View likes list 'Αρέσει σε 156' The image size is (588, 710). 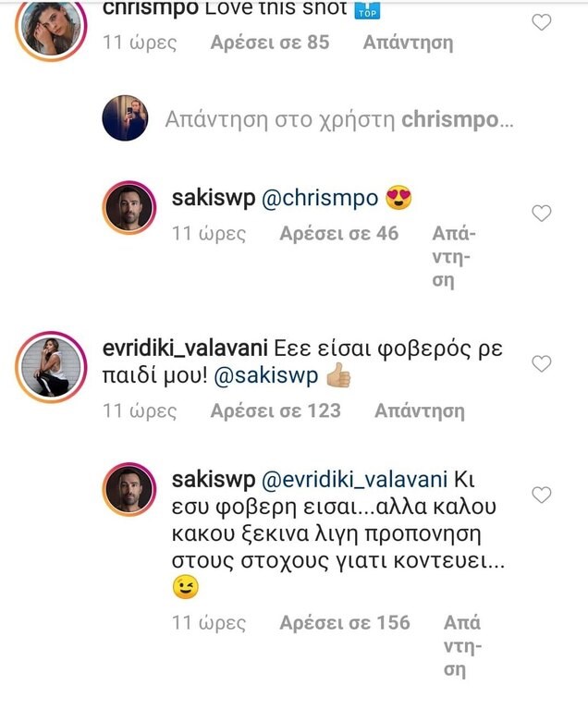coord(345,623)
